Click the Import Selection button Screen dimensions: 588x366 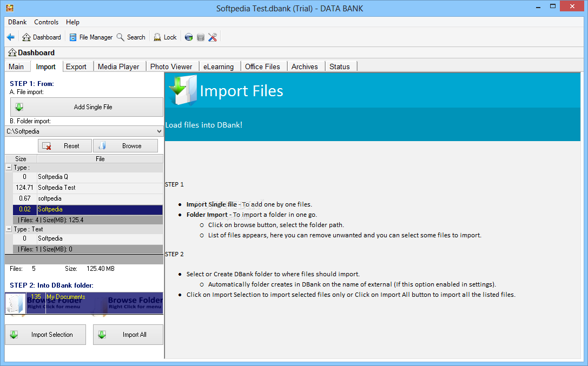45,335
